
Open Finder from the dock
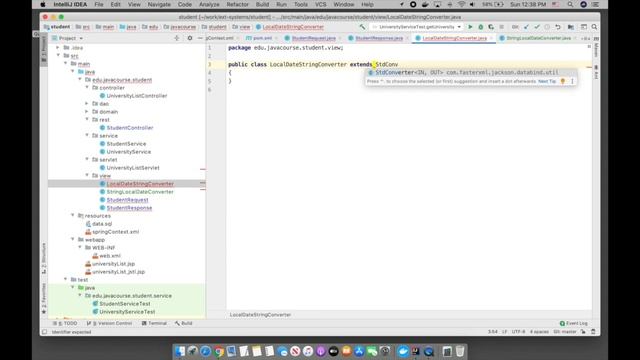point(180,351)
